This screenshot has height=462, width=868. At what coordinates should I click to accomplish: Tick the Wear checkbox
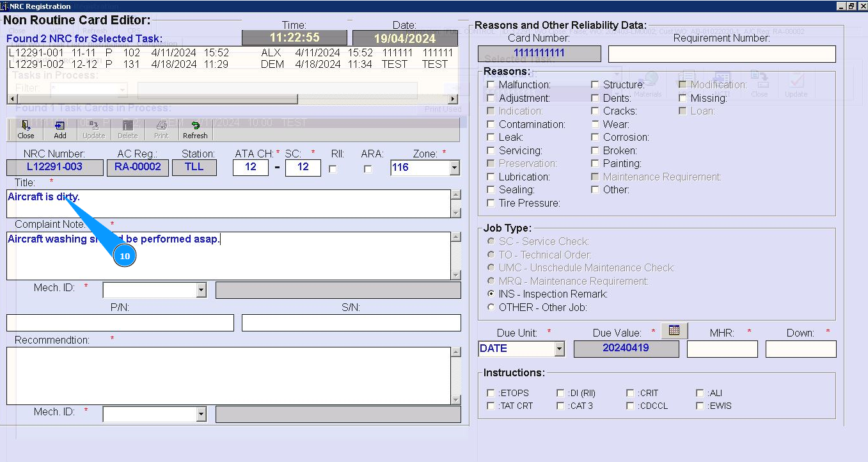[595, 124]
